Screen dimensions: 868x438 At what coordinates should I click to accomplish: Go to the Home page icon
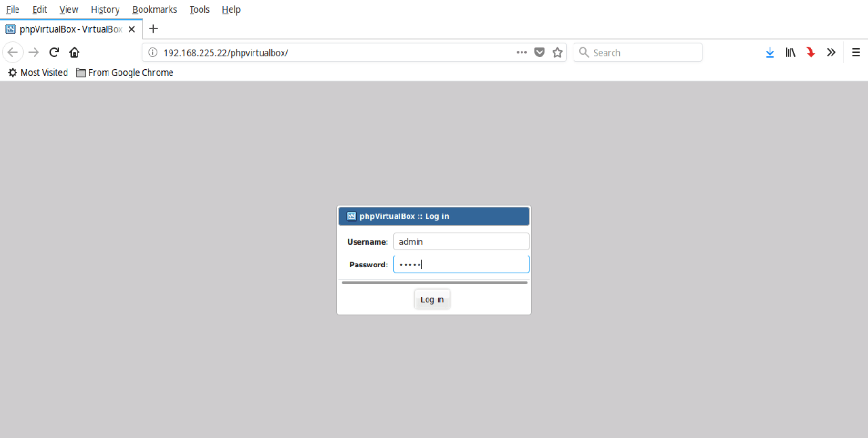click(x=75, y=52)
